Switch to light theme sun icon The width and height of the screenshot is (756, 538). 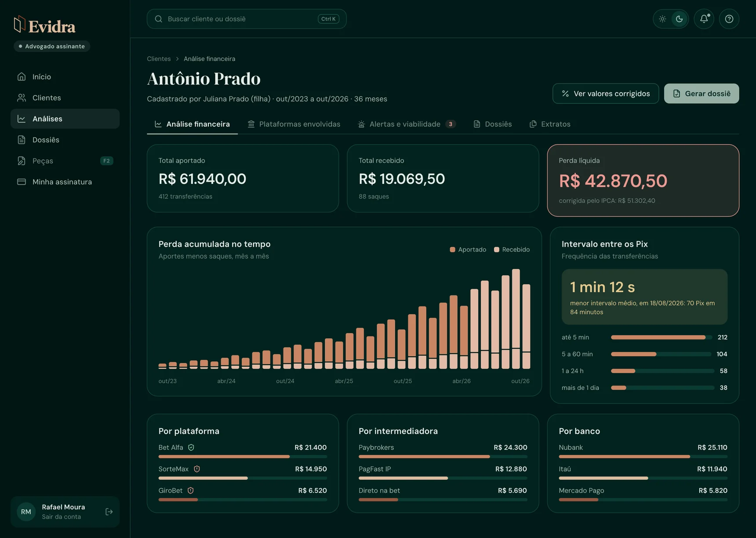662,19
